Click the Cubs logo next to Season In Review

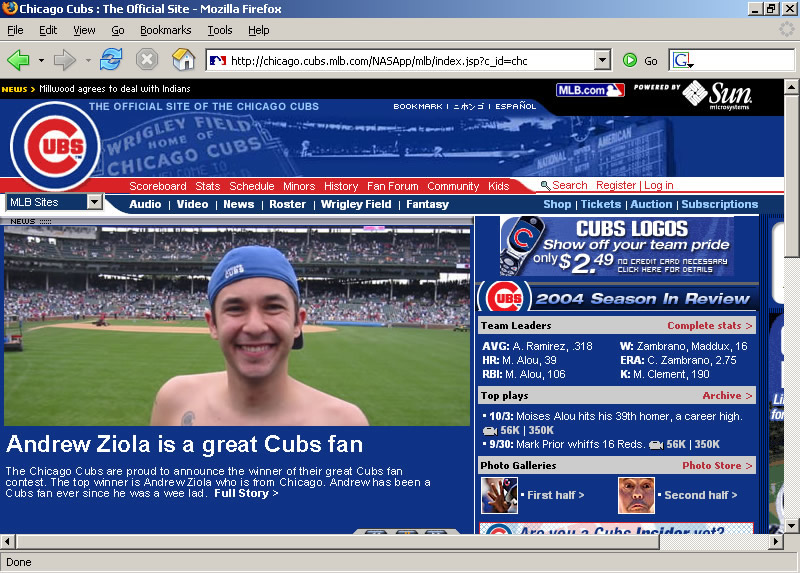point(504,297)
